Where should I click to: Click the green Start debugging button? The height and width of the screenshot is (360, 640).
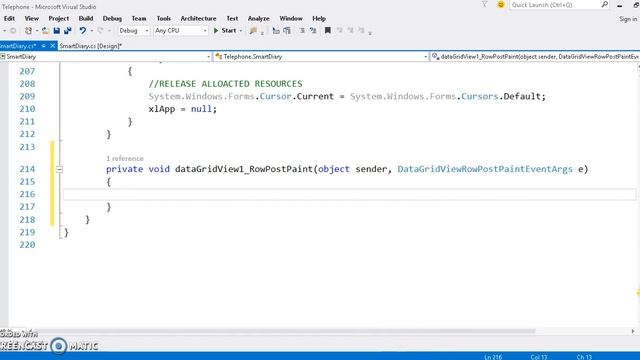[x=225, y=31]
